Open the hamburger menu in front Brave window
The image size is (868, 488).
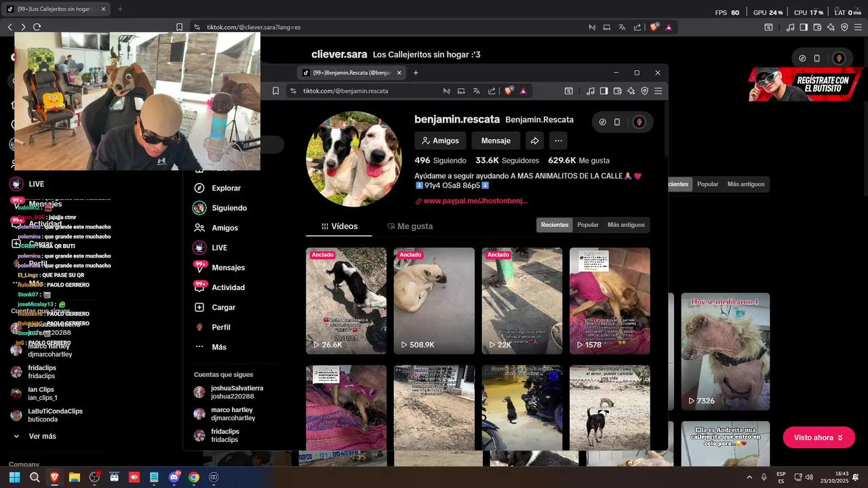pyautogui.click(x=658, y=91)
